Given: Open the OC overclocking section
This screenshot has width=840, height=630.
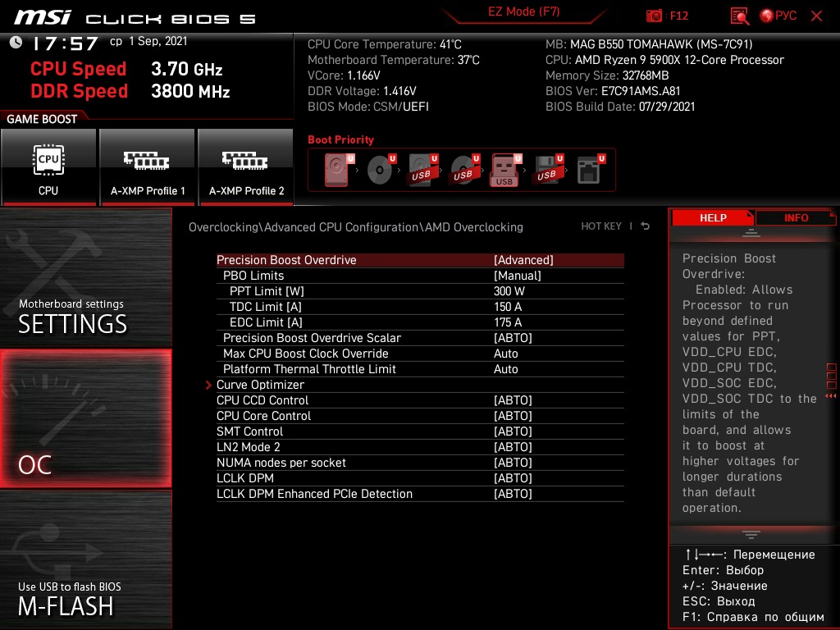Looking at the screenshot, I should click(x=85, y=419).
